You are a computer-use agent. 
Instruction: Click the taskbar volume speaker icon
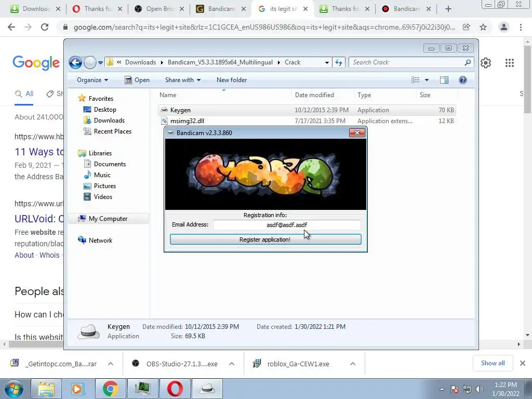point(479,389)
